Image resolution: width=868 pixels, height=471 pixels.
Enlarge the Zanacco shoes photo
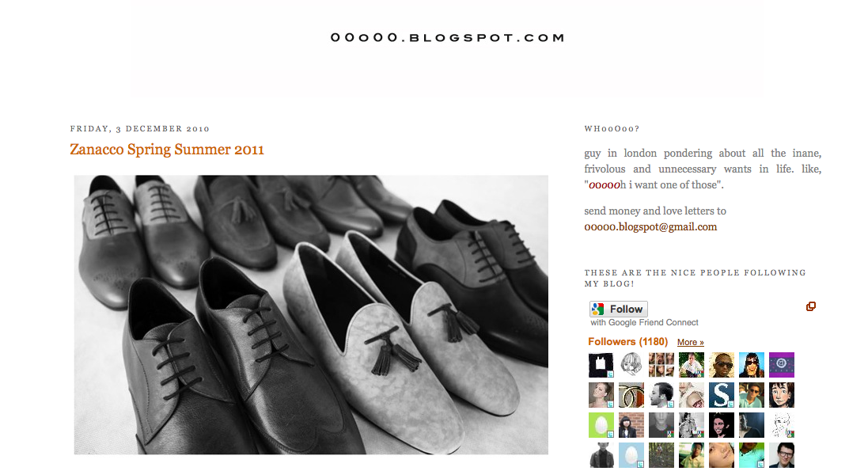[311, 315]
